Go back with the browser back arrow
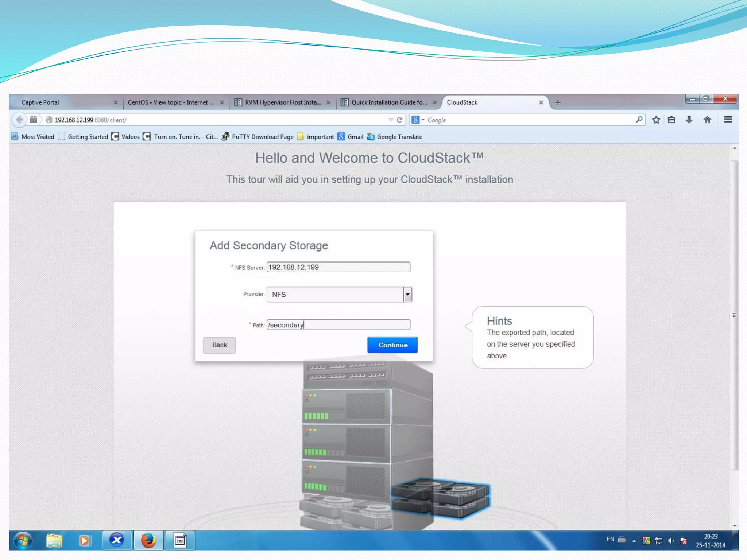 [x=20, y=120]
